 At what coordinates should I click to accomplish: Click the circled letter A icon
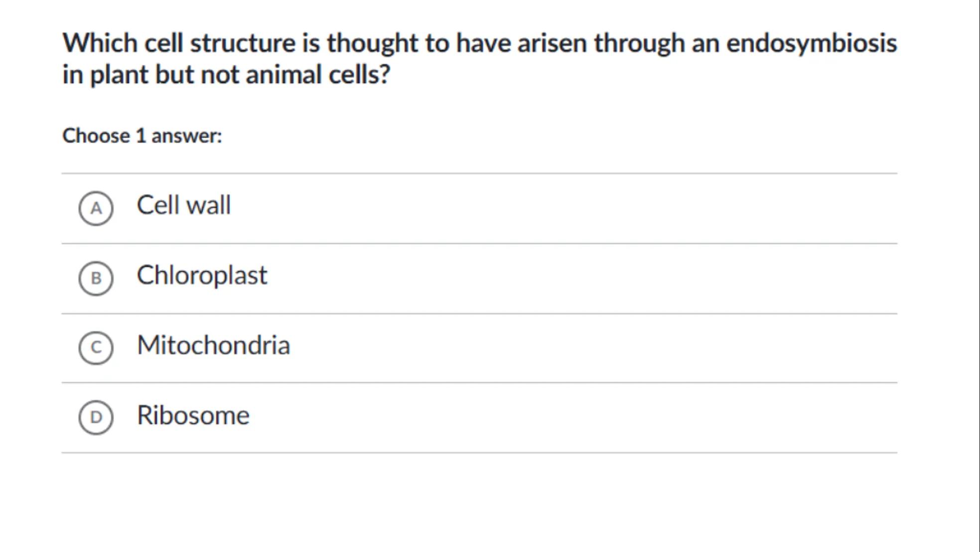point(96,208)
